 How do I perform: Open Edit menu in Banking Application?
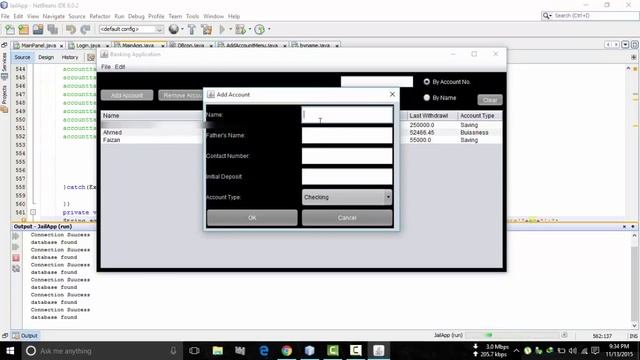(120, 67)
